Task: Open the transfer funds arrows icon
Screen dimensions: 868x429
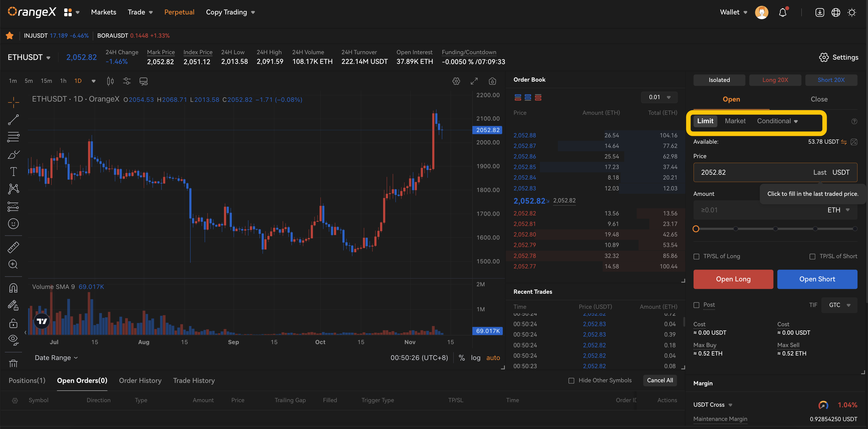Action: click(x=844, y=142)
